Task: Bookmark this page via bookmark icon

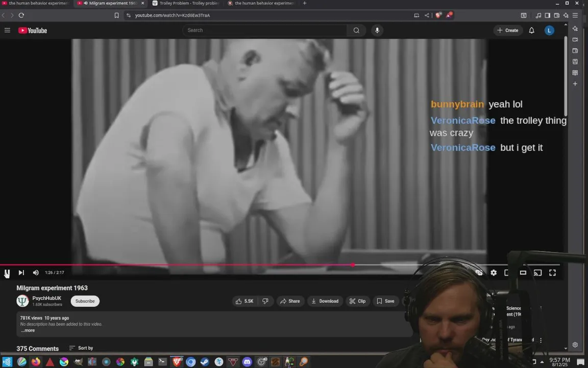Action: 116,15
